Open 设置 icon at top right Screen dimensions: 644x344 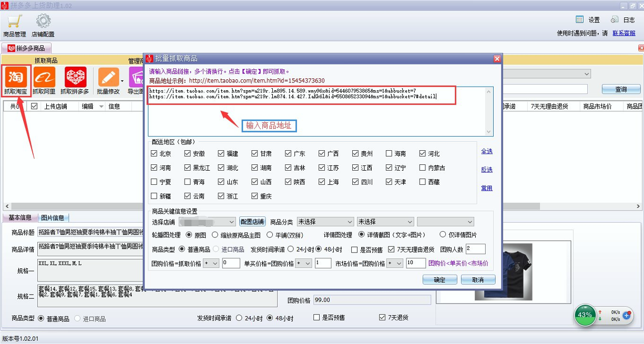click(580, 19)
